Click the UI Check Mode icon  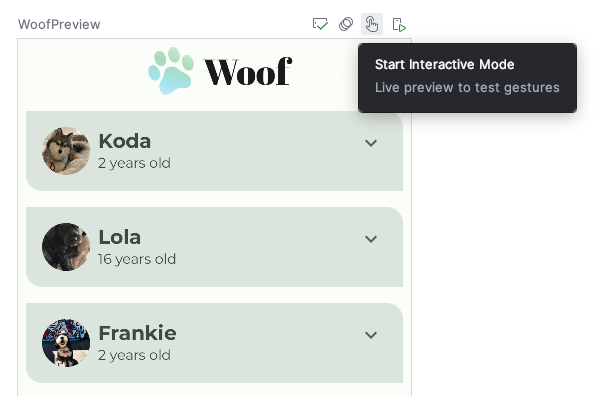coord(320,24)
